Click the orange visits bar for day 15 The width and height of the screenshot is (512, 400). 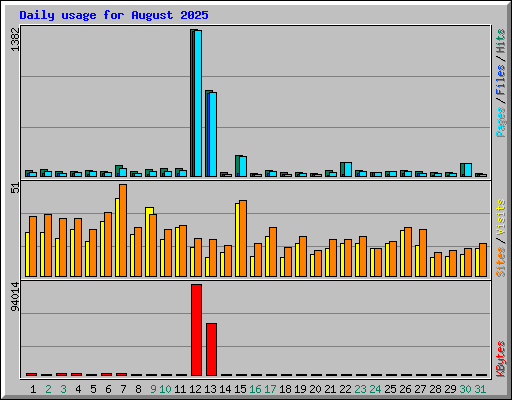pyautogui.click(x=243, y=238)
